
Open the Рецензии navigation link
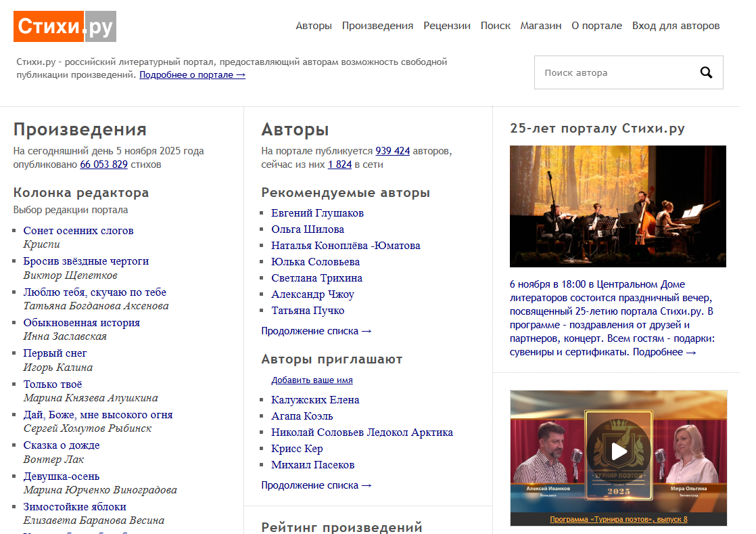[x=447, y=26]
